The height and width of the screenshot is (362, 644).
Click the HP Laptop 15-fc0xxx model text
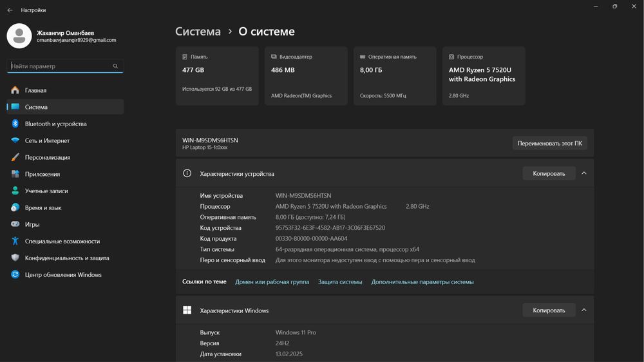205,148
